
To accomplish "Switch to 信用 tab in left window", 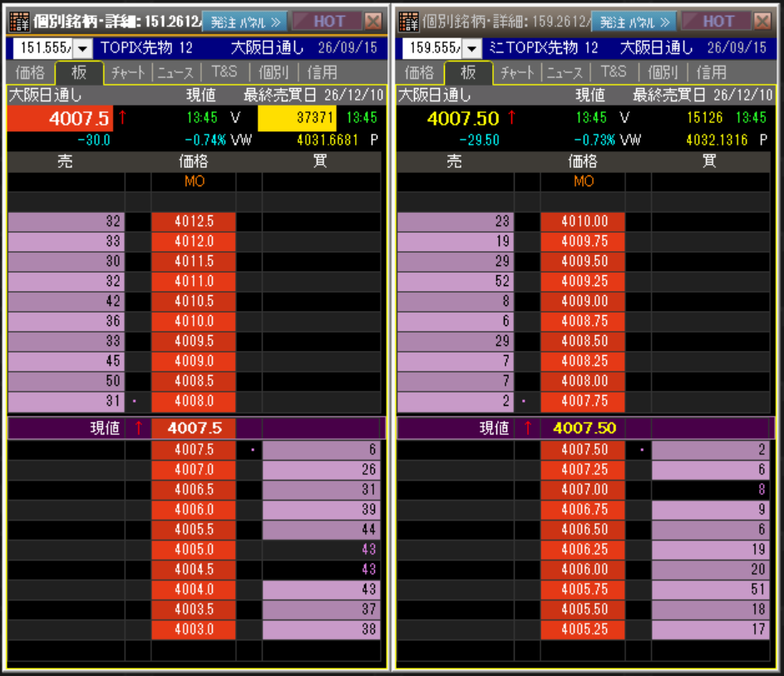I will point(322,72).
